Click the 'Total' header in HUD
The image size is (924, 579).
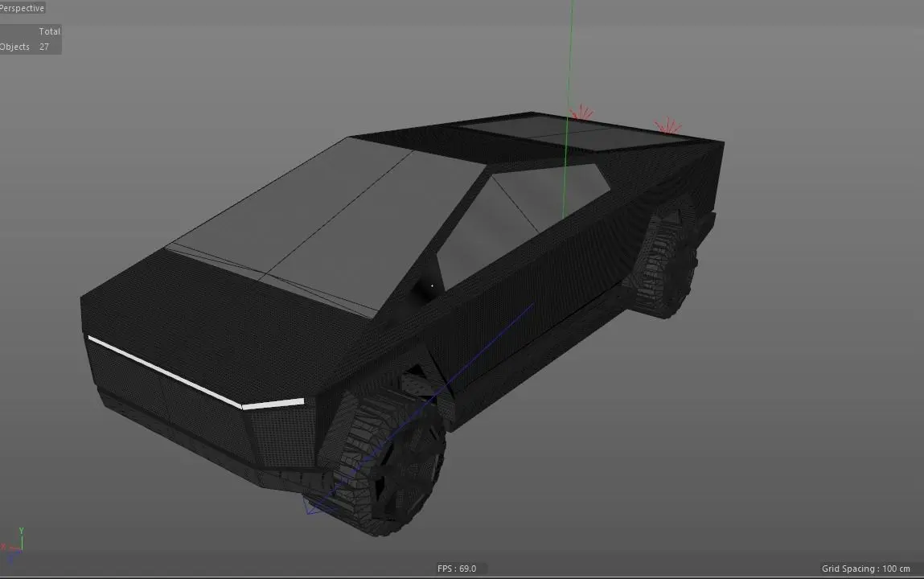point(50,32)
